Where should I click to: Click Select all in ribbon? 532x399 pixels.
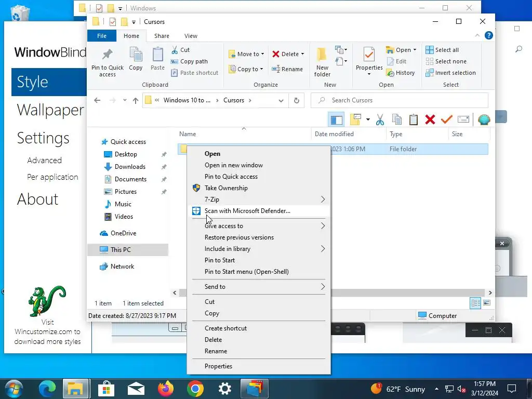tap(442, 50)
